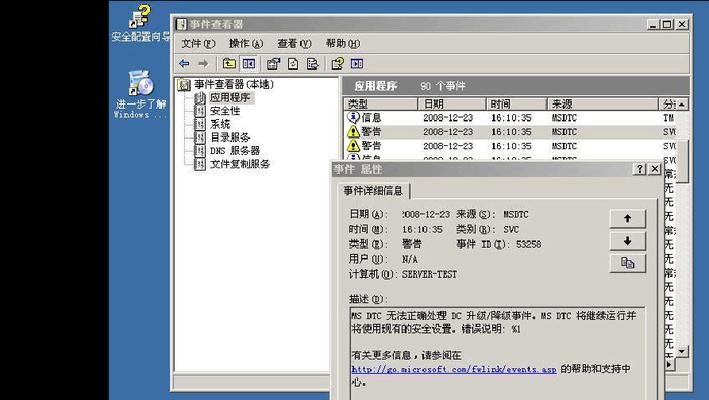Screen dimensions: 709x400
Task: Open the 安全配置向导 desktop shortcut
Action: tap(140, 24)
